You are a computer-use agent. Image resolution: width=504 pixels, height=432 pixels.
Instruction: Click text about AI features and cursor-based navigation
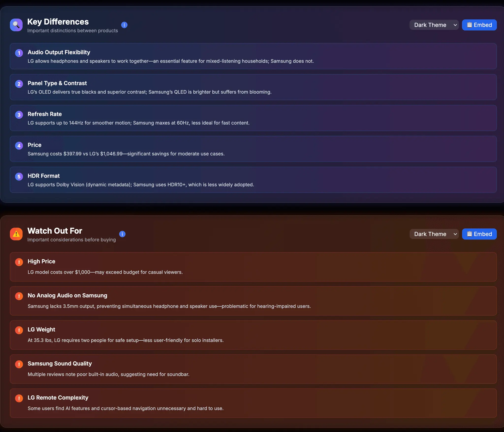126,408
